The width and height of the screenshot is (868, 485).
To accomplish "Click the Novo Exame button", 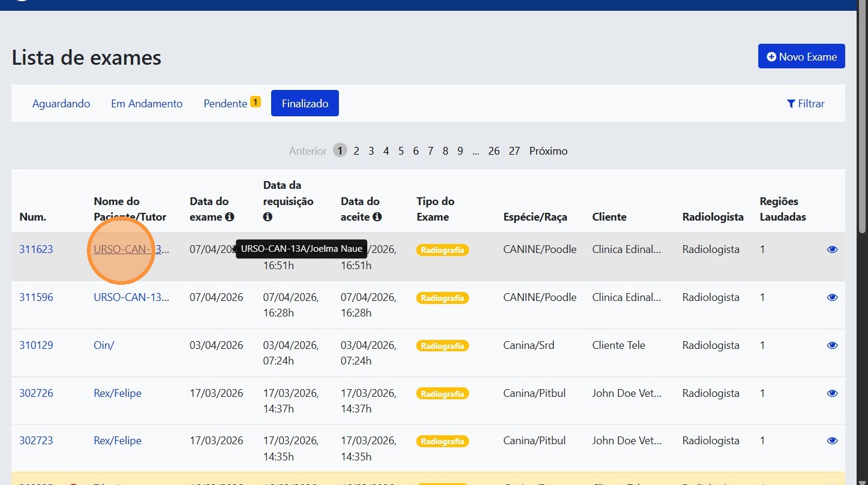I will (801, 56).
